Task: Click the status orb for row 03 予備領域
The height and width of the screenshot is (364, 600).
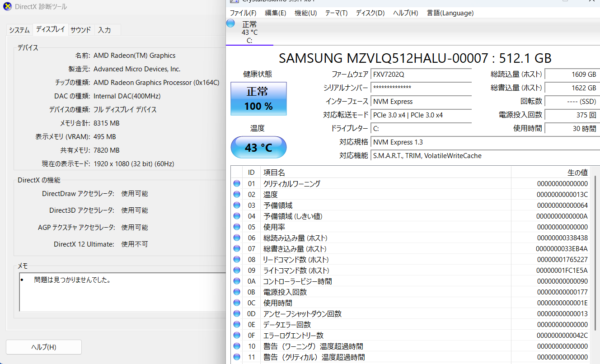Action: coord(237,205)
